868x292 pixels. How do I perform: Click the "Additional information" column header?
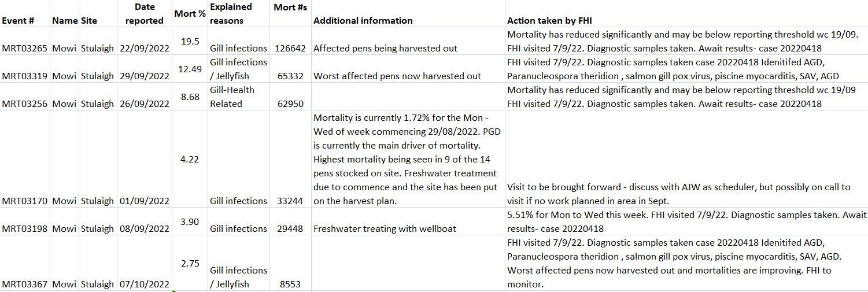click(x=363, y=20)
